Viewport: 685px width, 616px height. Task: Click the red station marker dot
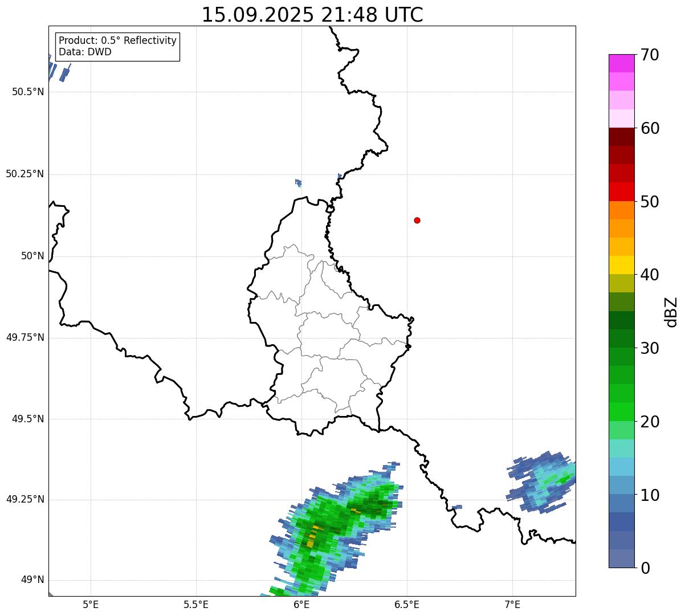coord(417,220)
